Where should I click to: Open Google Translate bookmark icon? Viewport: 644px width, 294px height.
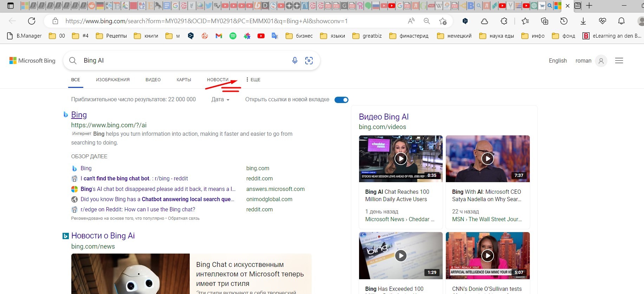(275, 36)
